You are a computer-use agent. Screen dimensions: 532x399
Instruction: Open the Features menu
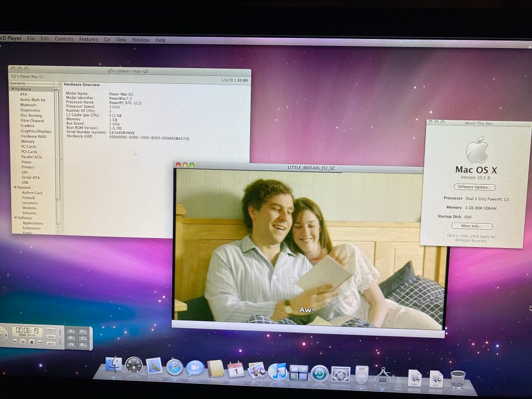(x=88, y=39)
